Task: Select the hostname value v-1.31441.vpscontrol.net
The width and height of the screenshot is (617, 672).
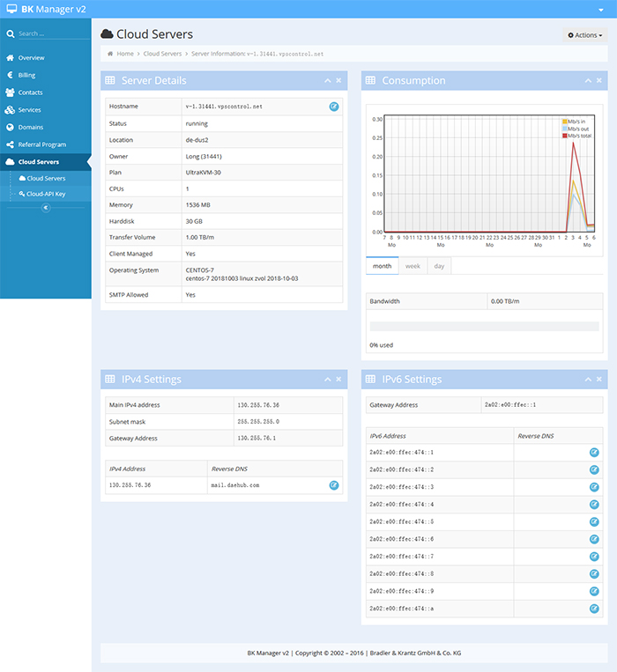Action: pos(224,107)
